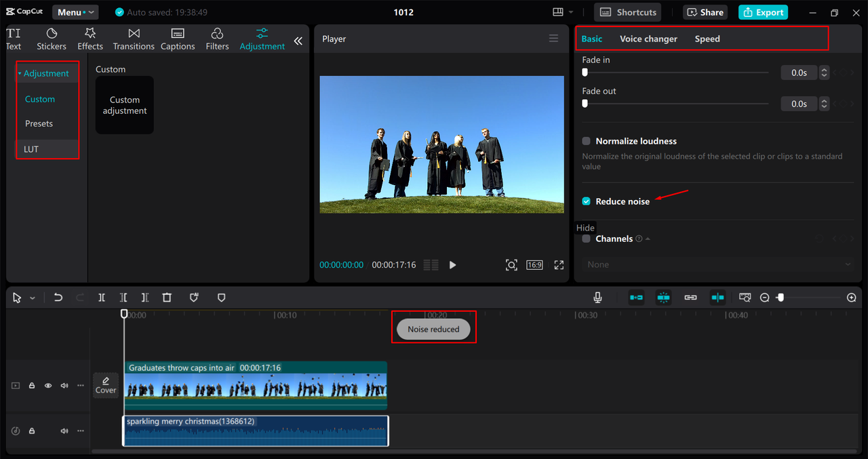This screenshot has width=868, height=459.
Task: Open the Transitions panel
Action: click(134, 39)
